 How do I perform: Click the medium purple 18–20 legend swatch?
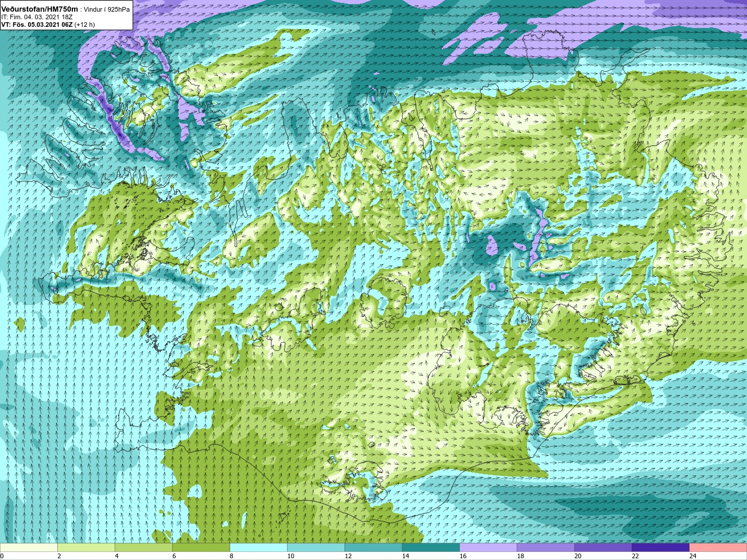pyautogui.click(x=546, y=548)
